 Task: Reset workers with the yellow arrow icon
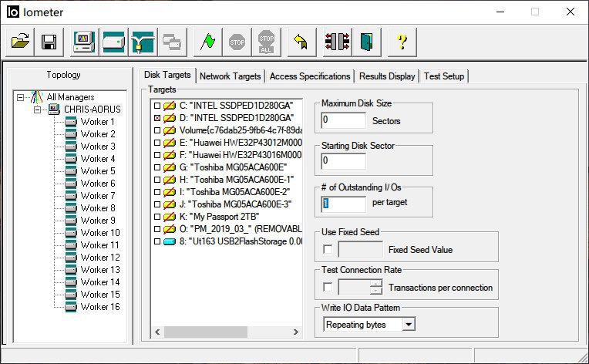click(301, 42)
